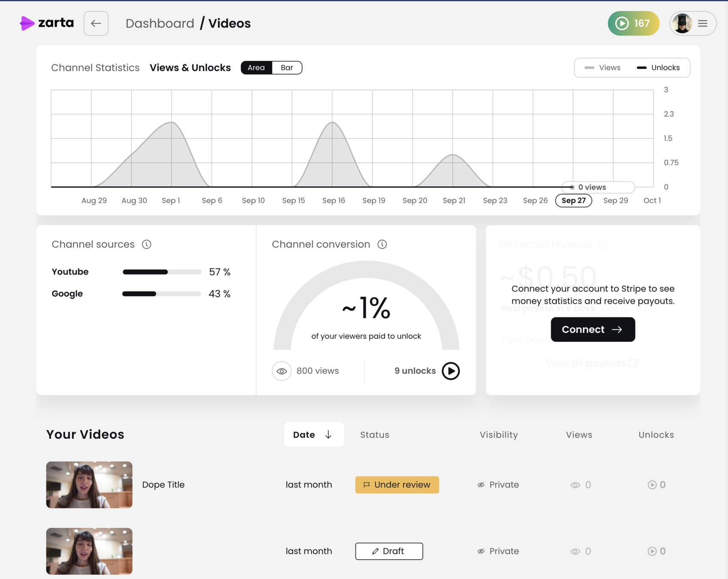Click the Connect to Stripe button
Image resolution: width=728 pixels, height=579 pixels.
[593, 329]
